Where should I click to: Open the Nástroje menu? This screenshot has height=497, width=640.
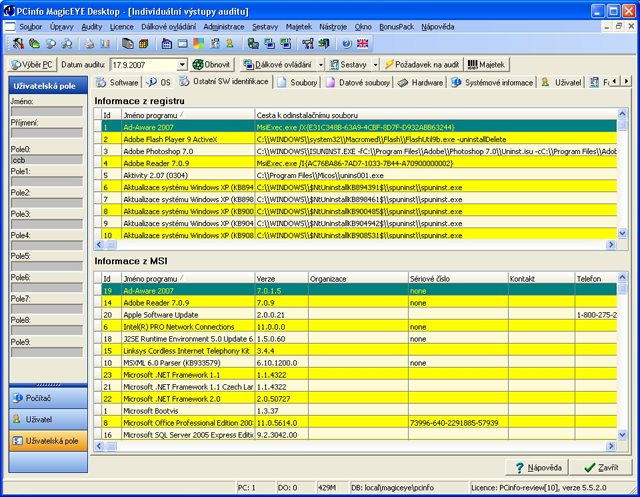coord(333,27)
